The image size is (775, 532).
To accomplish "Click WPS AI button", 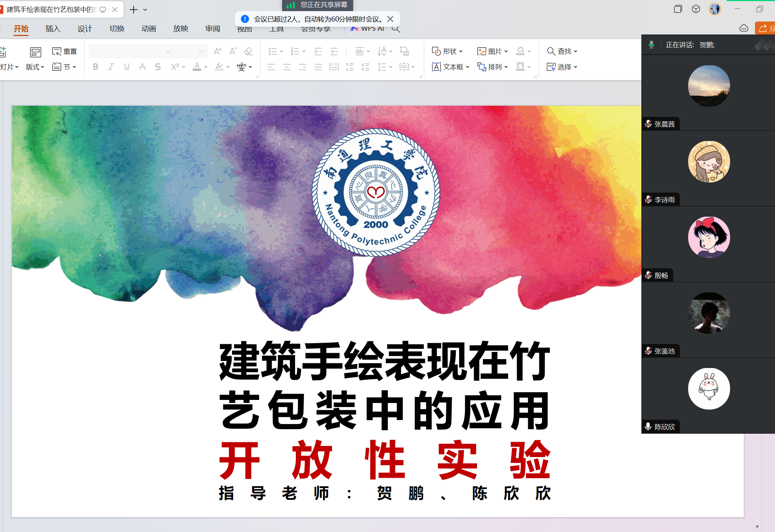I will [x=367, y=29].
